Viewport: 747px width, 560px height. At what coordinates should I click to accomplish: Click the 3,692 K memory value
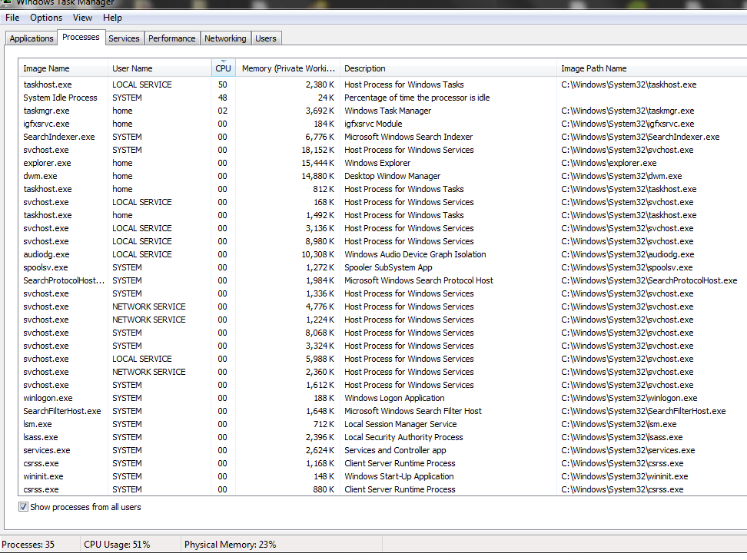tap(320, 111)
